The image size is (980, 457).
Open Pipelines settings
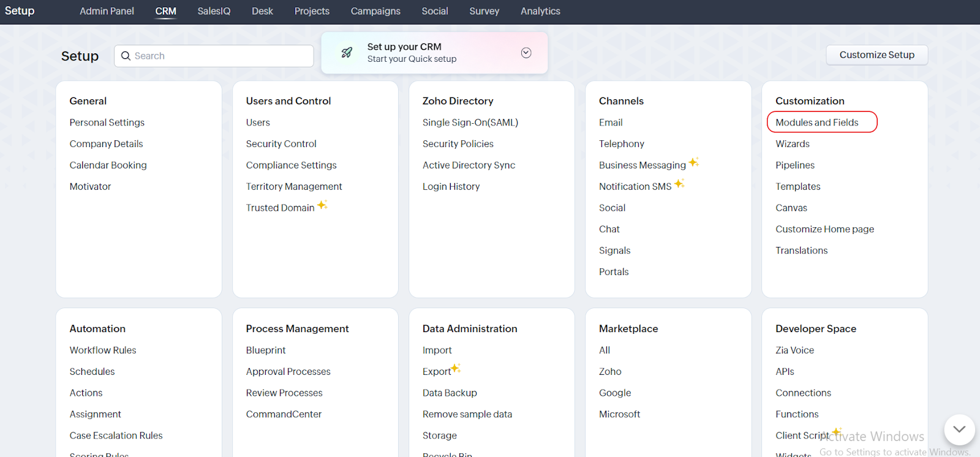pos(795,165)
